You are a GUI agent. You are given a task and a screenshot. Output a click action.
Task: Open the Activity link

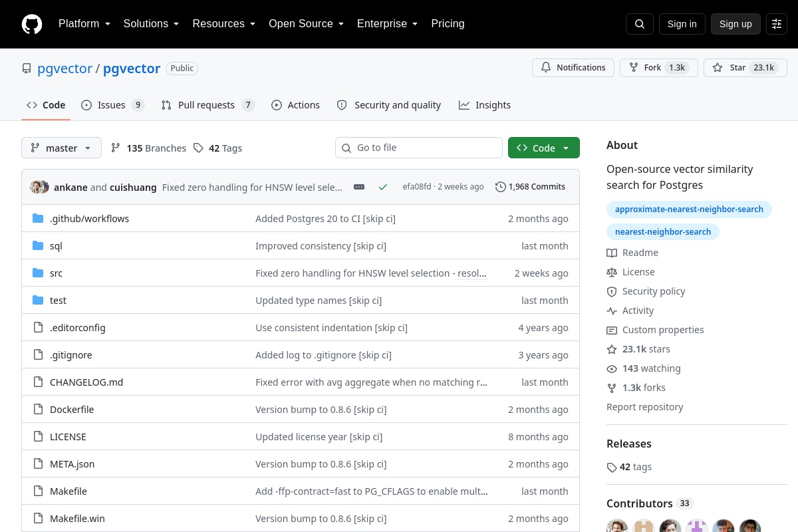(x=630, y=311)
